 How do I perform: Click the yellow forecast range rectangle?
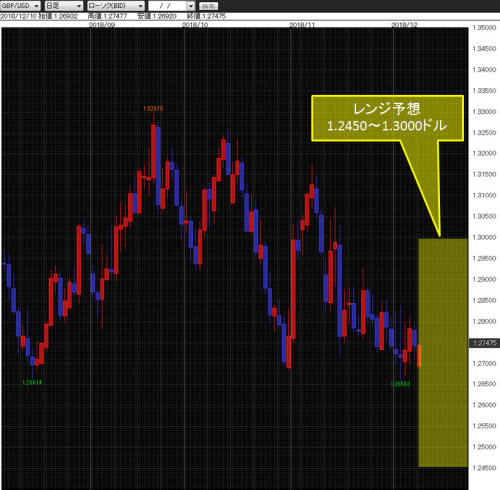click(443, 352)
